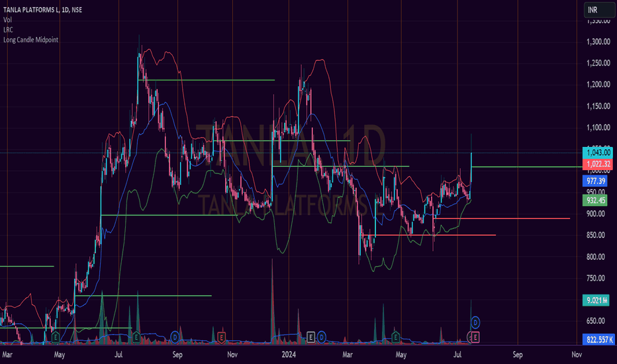
Task: Click the blue 977.39 price label
Action: pos(595,181)
